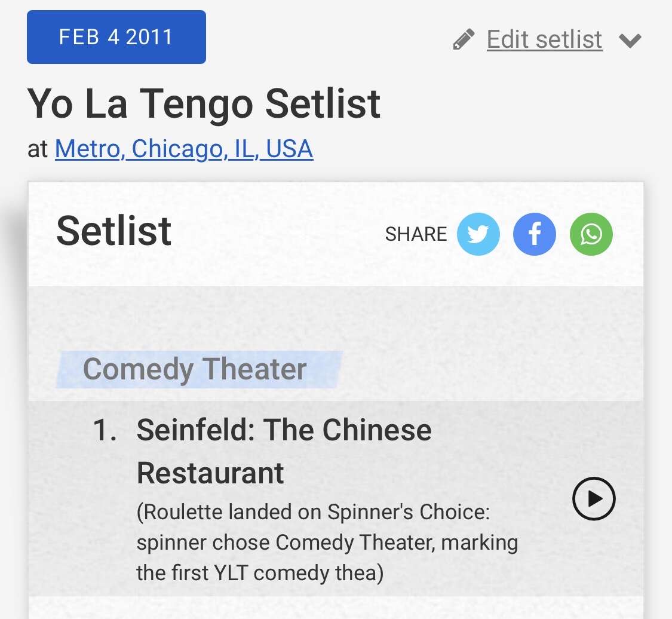Image resolution: width=672 pixels, height=619 pixels.
Task: Open the Edit setlist link
Action: (x=544, y=39)
